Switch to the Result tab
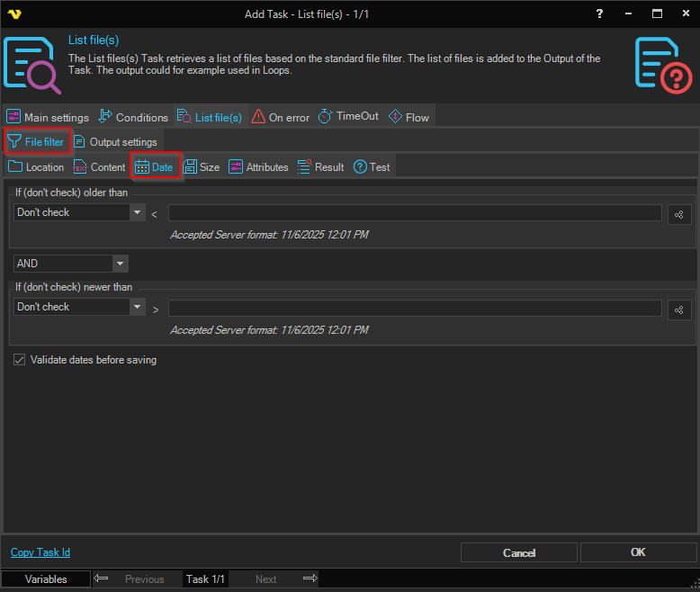 [x=320, y=167]
